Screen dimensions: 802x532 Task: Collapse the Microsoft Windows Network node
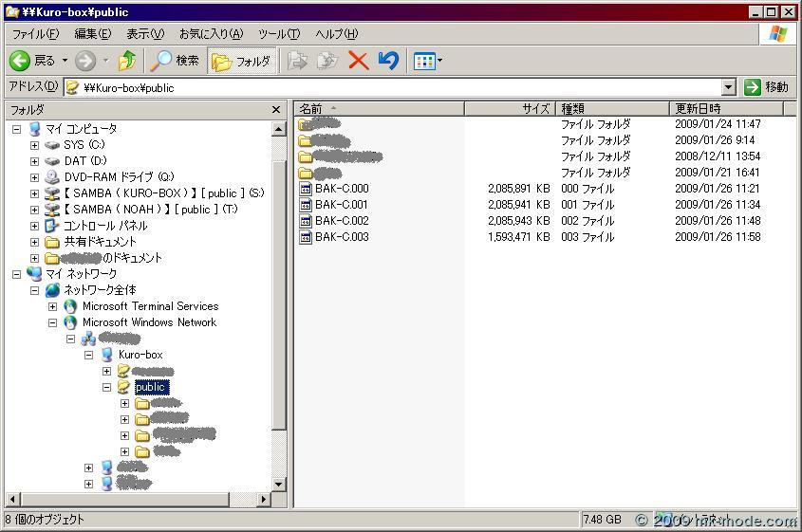click(x=53, y=322)
